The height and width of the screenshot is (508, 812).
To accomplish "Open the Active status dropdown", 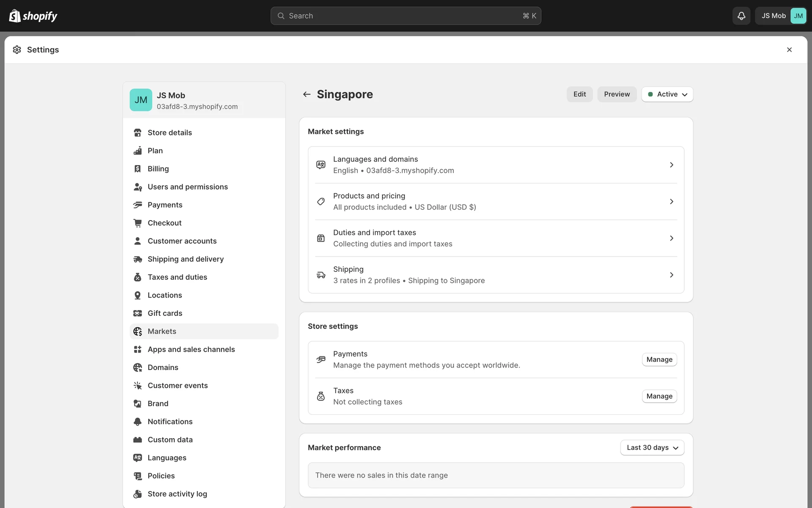I will [667, 94].
